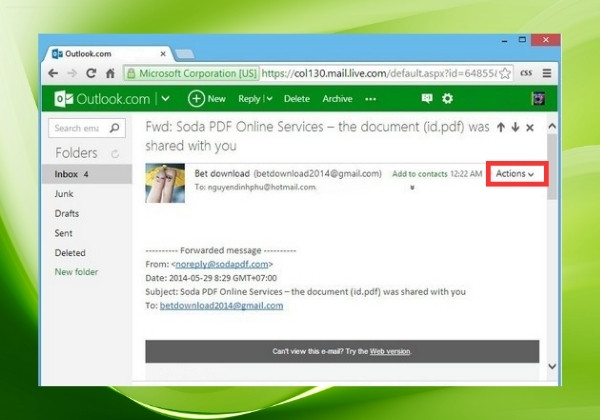Open the Web version link
This screenshot has width=600, height=420.
pyautogui.click(x=390, y=351)
